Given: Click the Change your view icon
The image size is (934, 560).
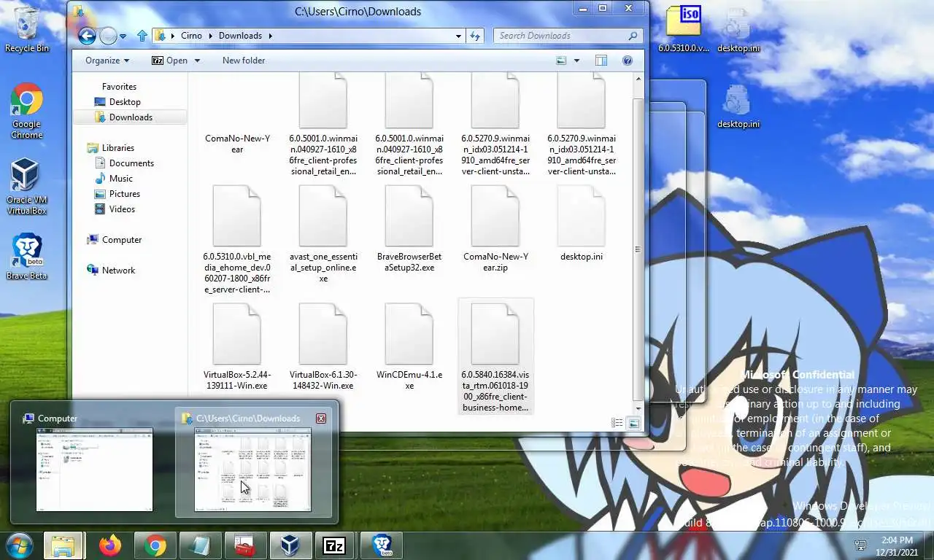Looking at the screenshot, I should click(x=561, y=61).
